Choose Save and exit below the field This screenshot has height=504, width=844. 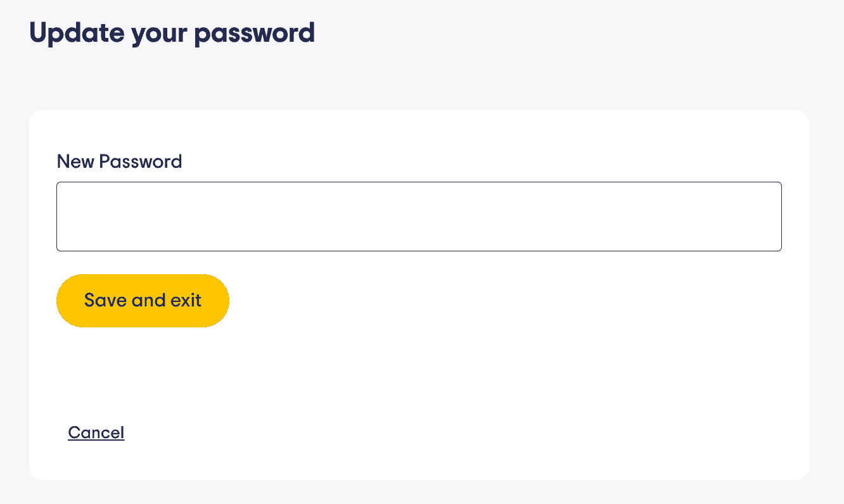143,300
